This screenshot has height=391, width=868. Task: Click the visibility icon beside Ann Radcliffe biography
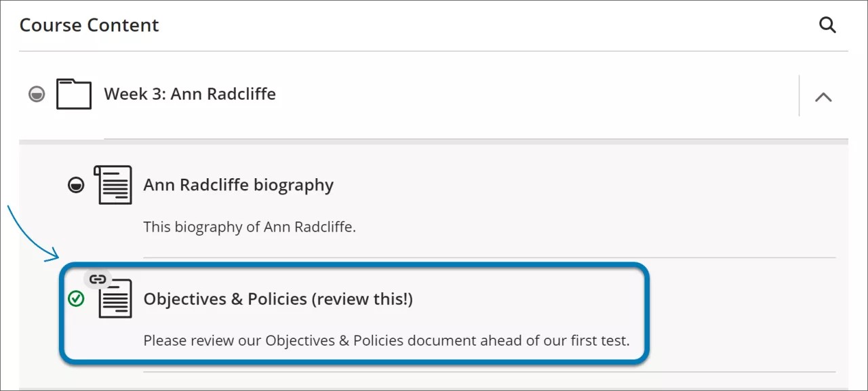click(x=77, y=184)
